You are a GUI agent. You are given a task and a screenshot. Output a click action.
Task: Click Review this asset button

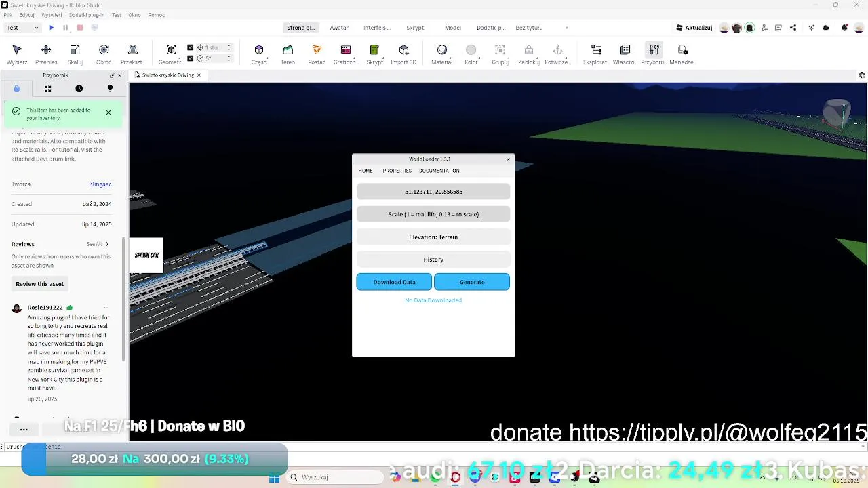point(40,284)
